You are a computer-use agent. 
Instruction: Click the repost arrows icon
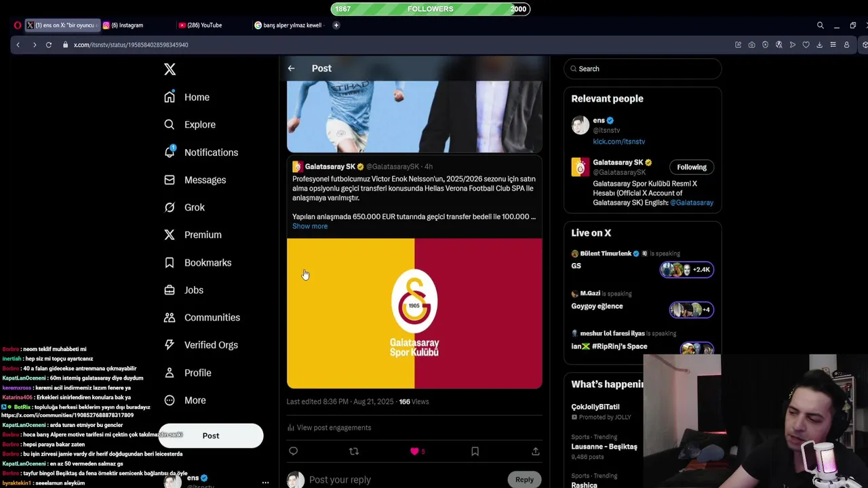tap(353, 451)
